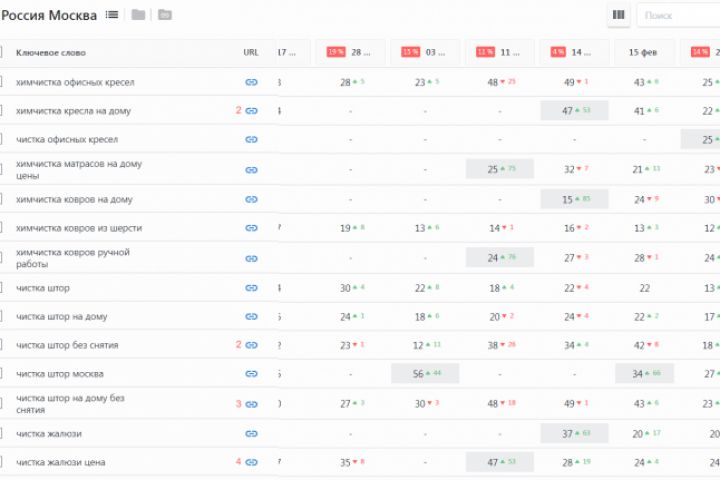This screenshot has height=480, width=720.
Task: Select the 15 фев column header
Action: pyautogui.click(x=643, y=52)
